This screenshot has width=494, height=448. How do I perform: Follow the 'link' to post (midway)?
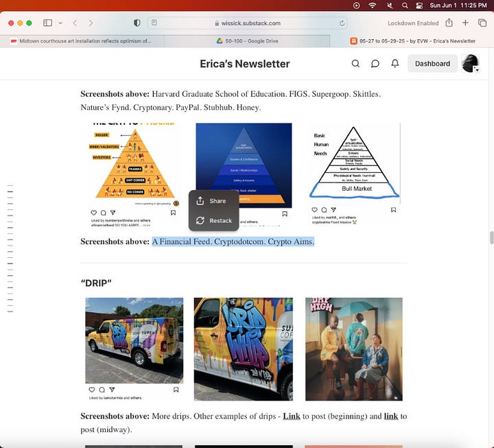point(391,416)
